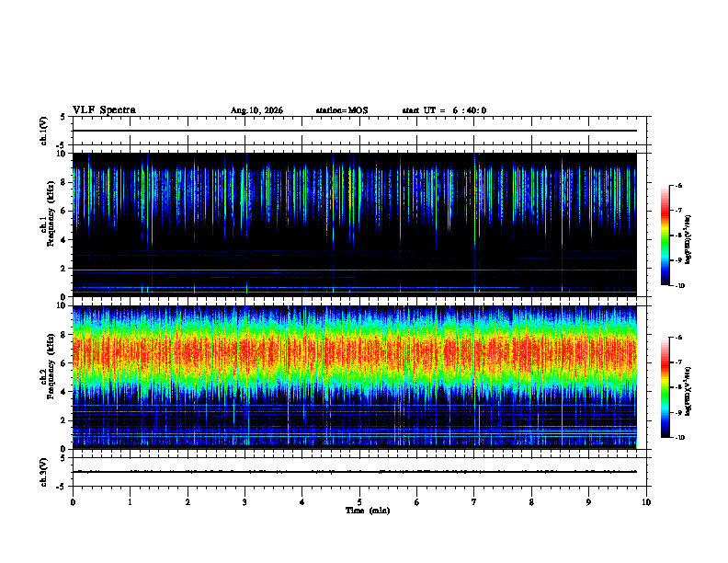Click the ch.1 spectrogram color scale bar

click(665, 236)
